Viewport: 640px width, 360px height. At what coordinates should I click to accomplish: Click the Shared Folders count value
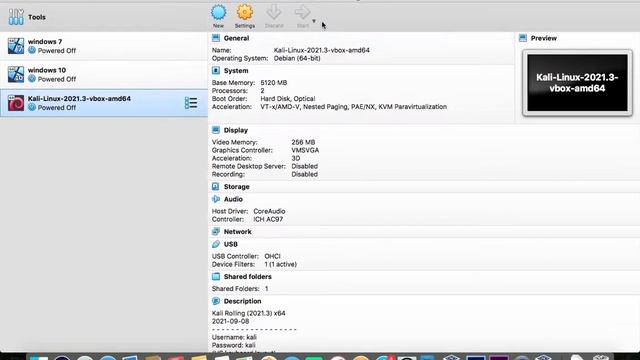(267, 289)
